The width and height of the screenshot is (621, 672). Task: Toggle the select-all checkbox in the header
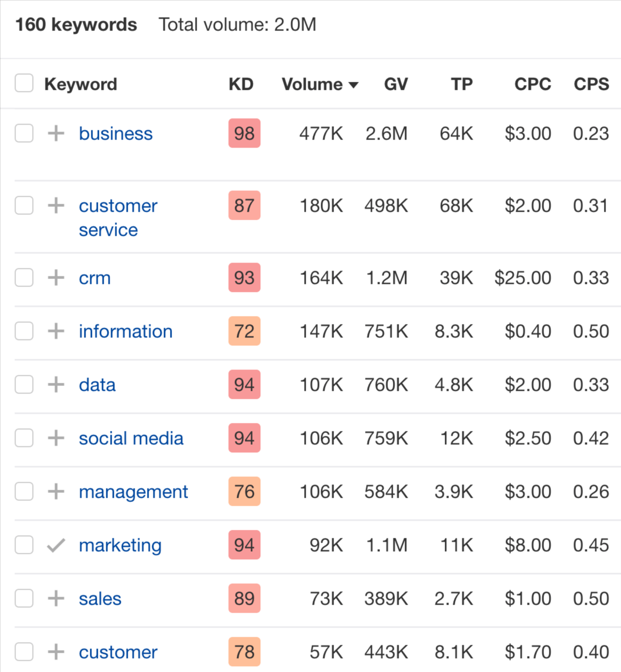click(x=24, y=83)
